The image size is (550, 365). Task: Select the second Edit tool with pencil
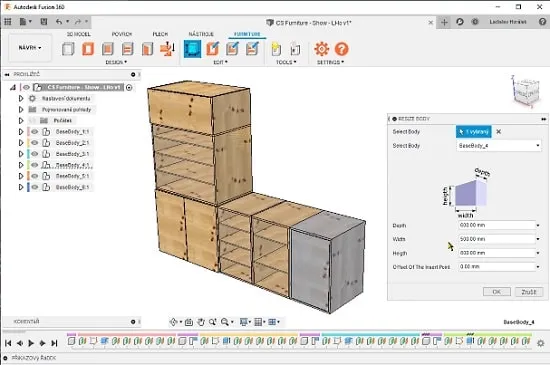pyautogui.click(x=213, y=49)
